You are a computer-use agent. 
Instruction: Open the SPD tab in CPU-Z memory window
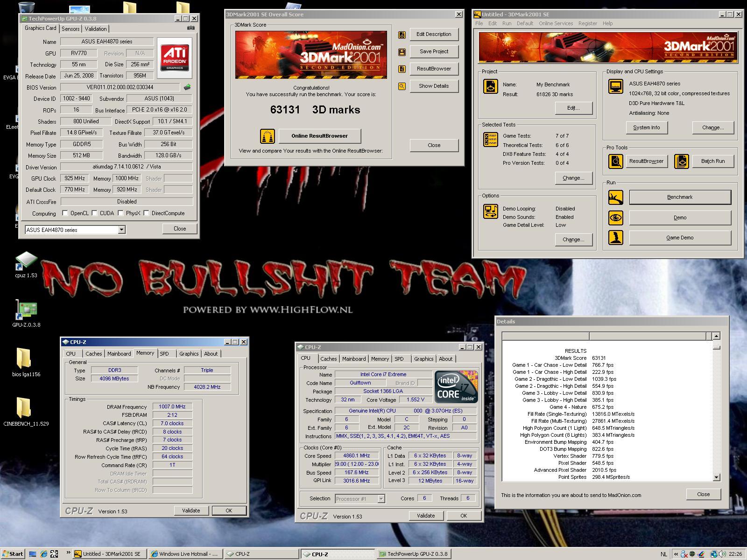(x=164, y=354)
